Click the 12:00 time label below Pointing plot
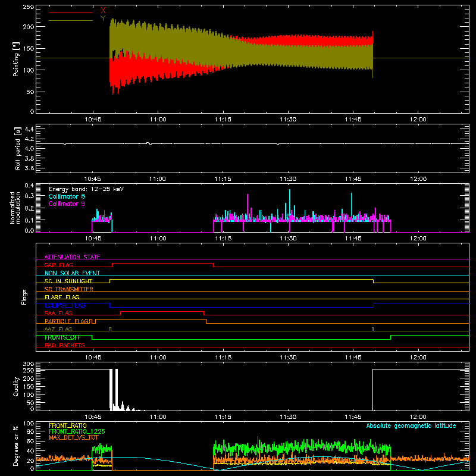The image size is (476, 476). pyautogui.click(x=418, y=120)
